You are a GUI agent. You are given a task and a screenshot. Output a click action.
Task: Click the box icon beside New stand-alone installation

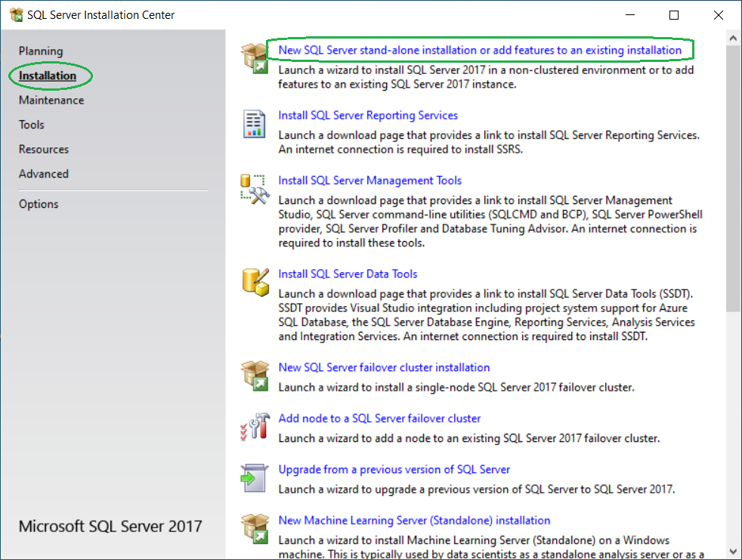pyautogui.click(x=254, y=58)
